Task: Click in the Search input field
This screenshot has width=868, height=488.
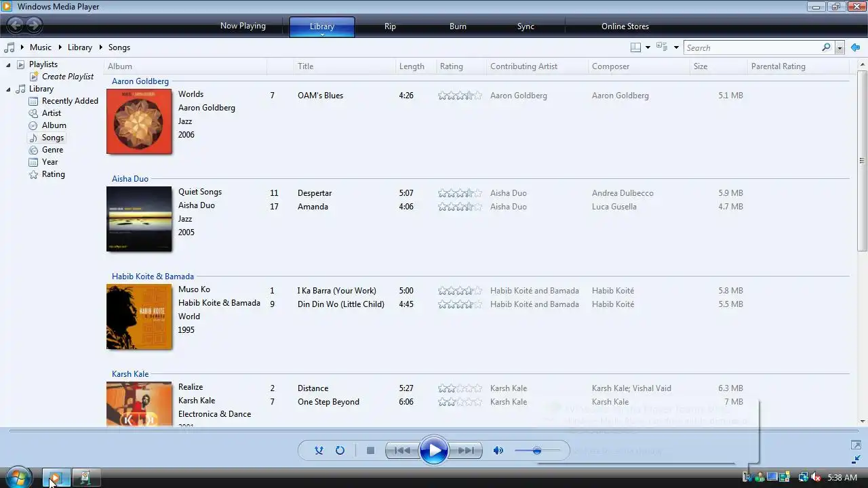Action: pyautogui.click(x=751, y=47)
